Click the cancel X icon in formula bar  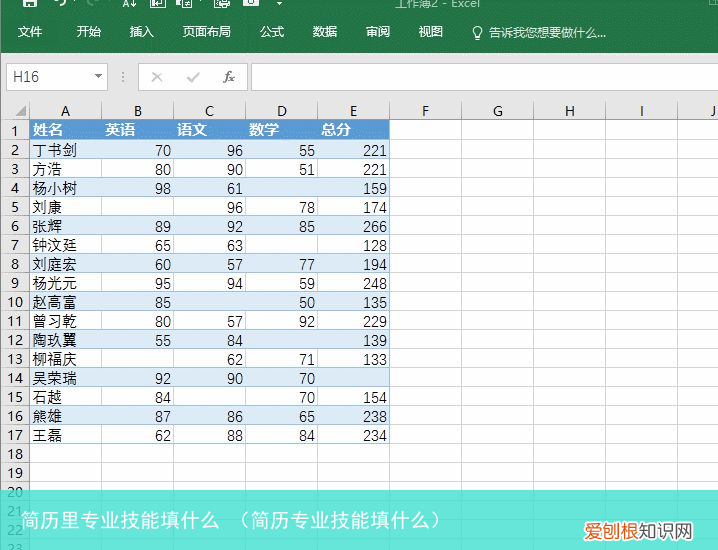[157, 77]
